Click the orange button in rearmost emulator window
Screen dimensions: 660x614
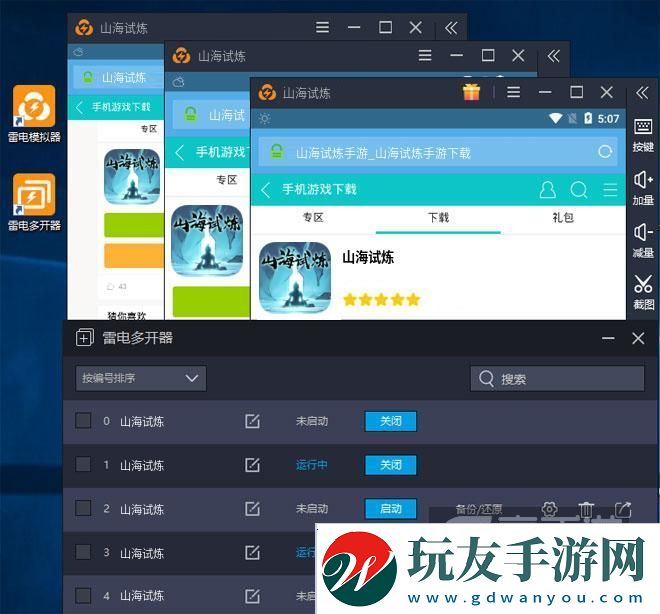tap(134, 255)
